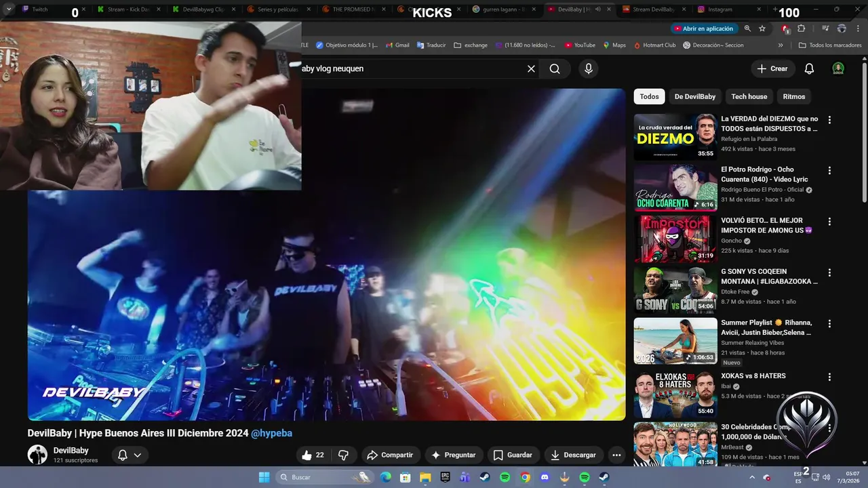This screenshot has height=488, width=868.
Task: Show hidden bookmarks via the » chevron
Action: coord(781,45)
